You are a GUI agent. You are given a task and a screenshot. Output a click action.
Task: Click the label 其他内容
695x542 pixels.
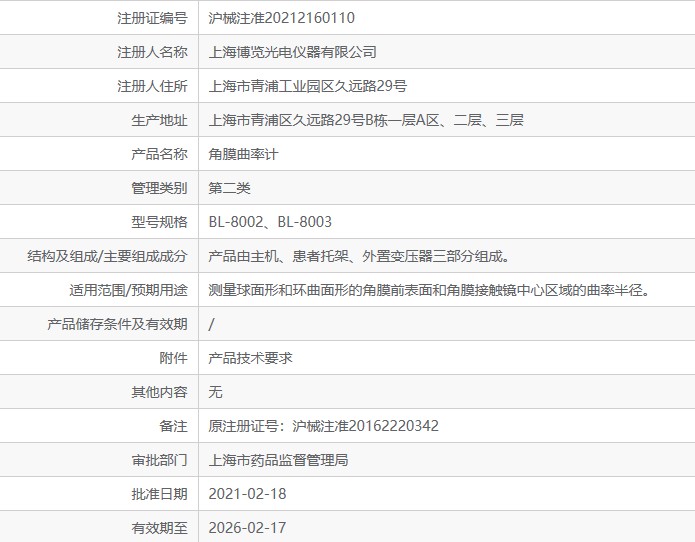tap(159, 392)
